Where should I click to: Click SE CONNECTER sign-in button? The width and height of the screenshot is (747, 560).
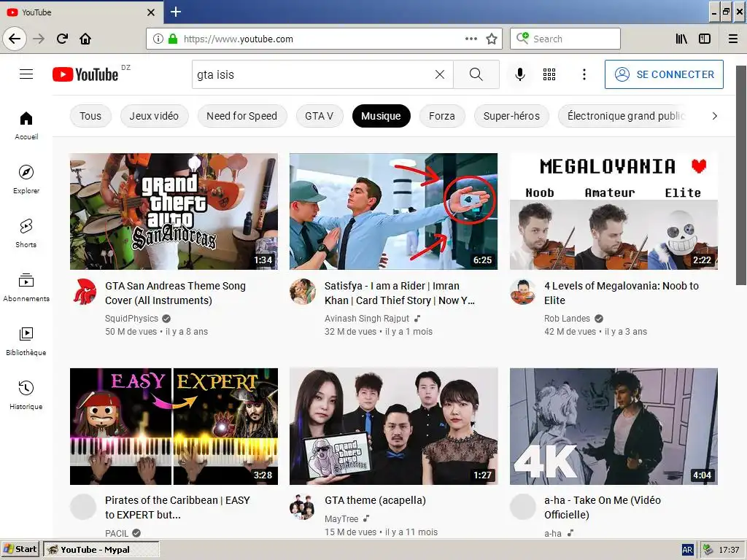click(x=664, y=74)
